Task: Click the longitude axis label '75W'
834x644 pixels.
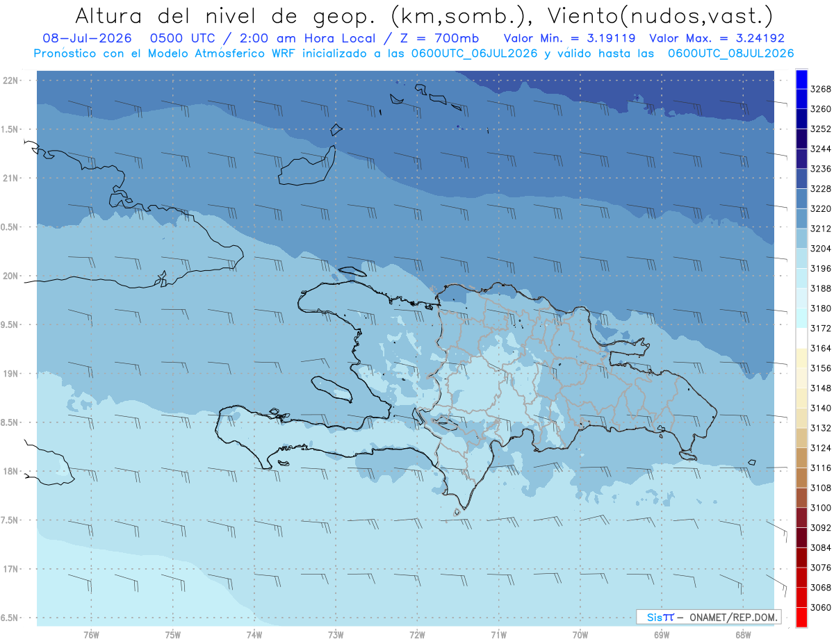Action: point(173,634)
